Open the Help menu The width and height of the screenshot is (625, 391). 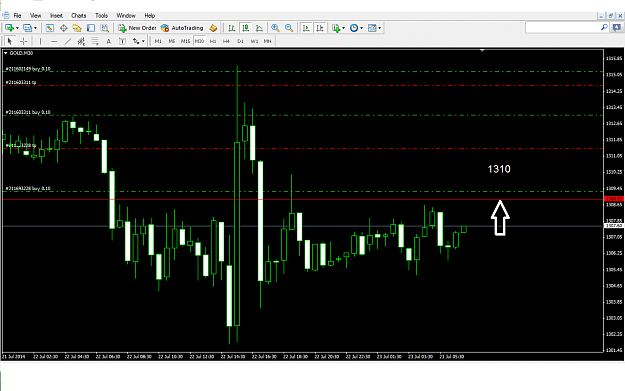pos(149,16)
